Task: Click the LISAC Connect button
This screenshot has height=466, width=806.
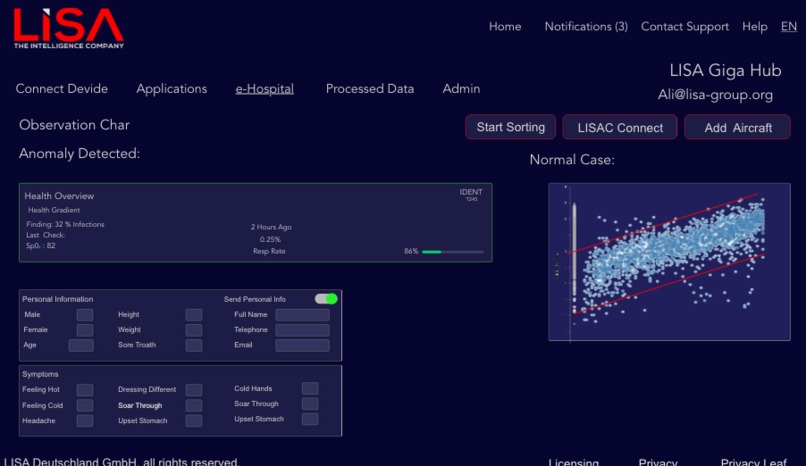Action: coord(620,127)
